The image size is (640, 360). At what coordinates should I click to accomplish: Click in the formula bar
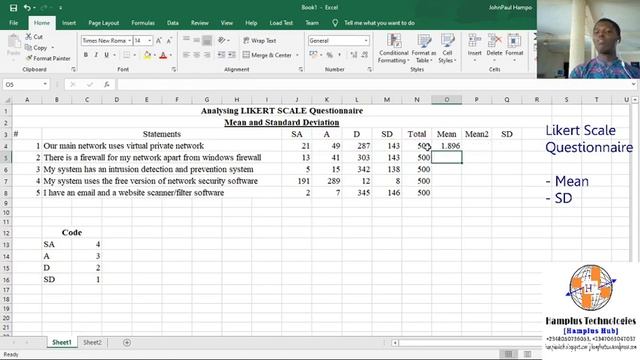click(373, 84)
